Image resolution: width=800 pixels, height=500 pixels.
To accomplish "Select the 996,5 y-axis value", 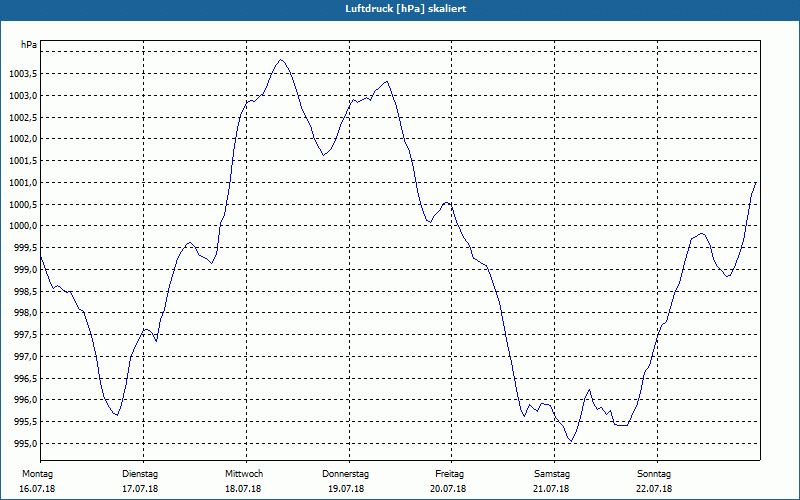I will tap(25, 379).
